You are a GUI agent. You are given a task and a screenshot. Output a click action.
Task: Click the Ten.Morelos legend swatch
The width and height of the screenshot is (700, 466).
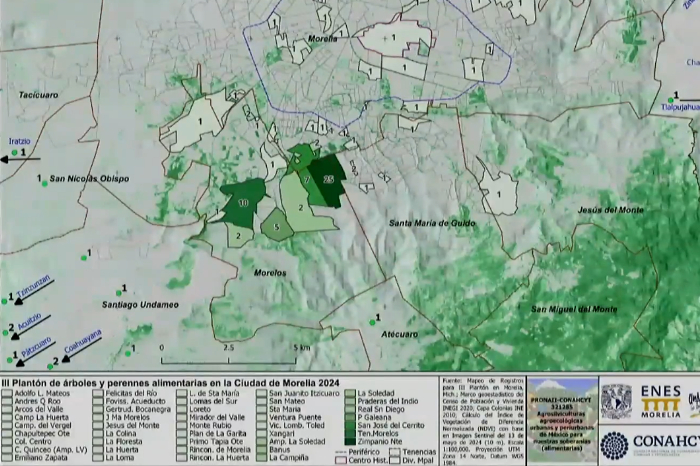tap(349, 432)
